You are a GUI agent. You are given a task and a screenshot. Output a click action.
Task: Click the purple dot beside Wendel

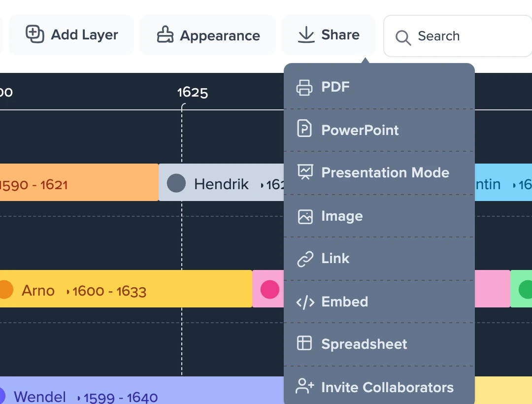point(2,396)
